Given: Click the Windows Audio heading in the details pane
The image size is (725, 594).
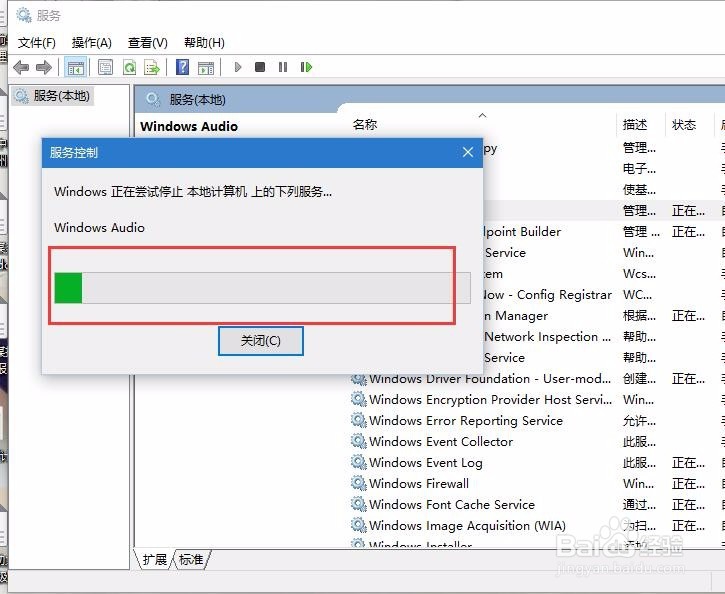Looking at the screenshot, I should coord(189,126).
